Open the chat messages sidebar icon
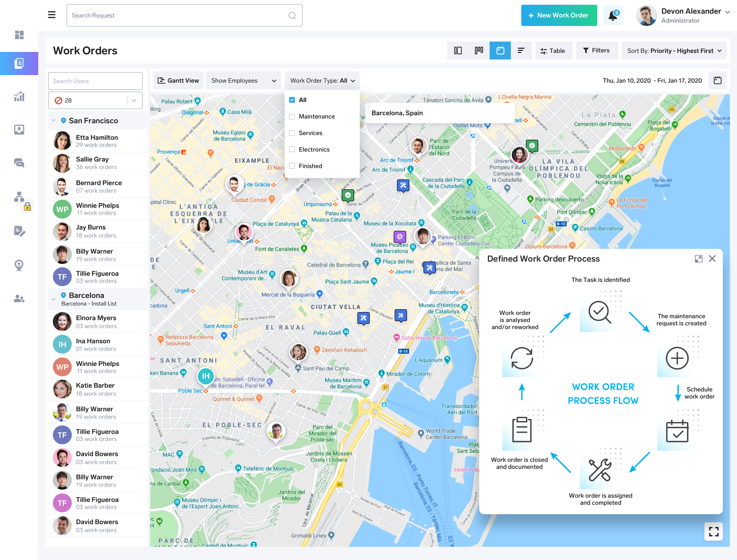 point(19,163)
